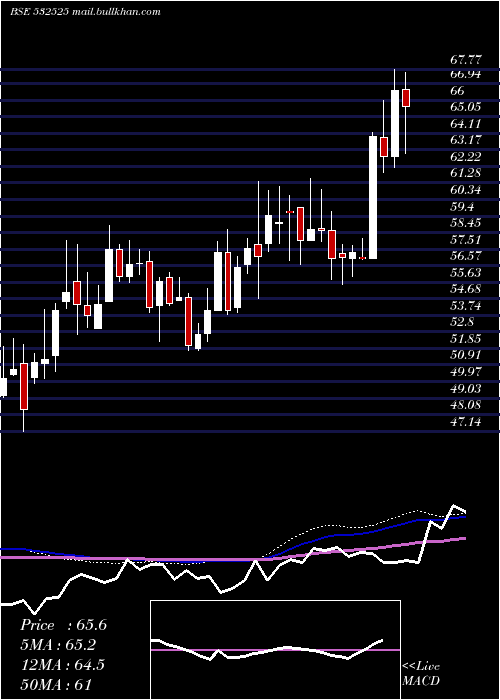Image resolution: width=500 pixels, height=700 pixels.
Task: Click the 57.51 price axis label
Action: tap(466, 240)
